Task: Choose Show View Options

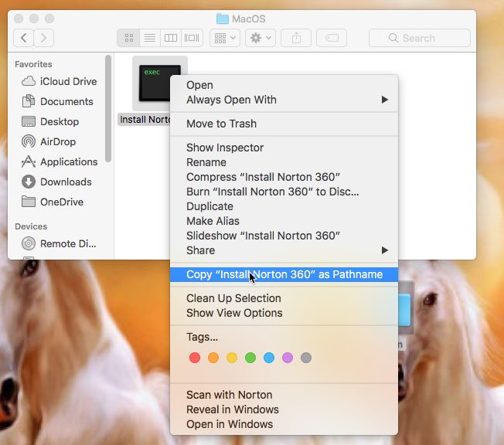Action: click(284, 313)
